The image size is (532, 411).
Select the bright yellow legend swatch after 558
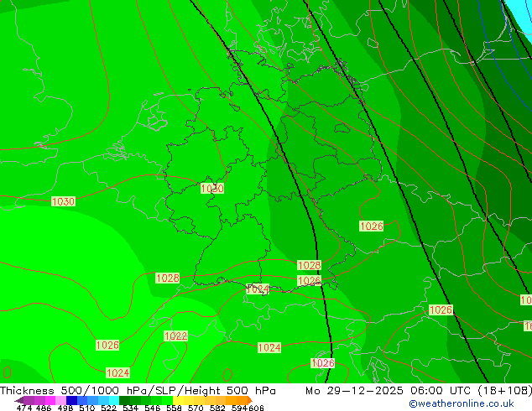click(x=178, y=400)
